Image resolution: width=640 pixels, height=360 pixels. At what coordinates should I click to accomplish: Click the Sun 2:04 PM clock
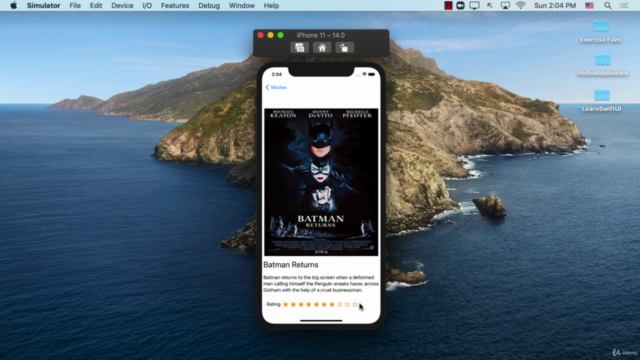point(555,6)
